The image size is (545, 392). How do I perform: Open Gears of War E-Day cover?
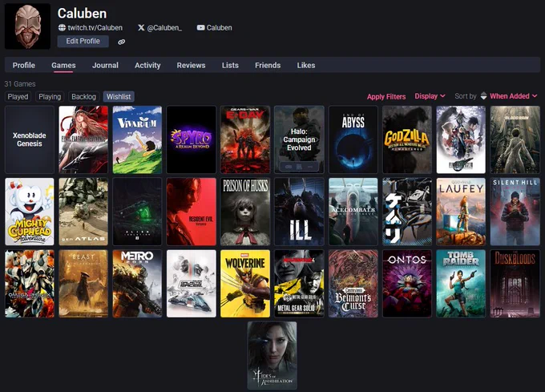245,139
